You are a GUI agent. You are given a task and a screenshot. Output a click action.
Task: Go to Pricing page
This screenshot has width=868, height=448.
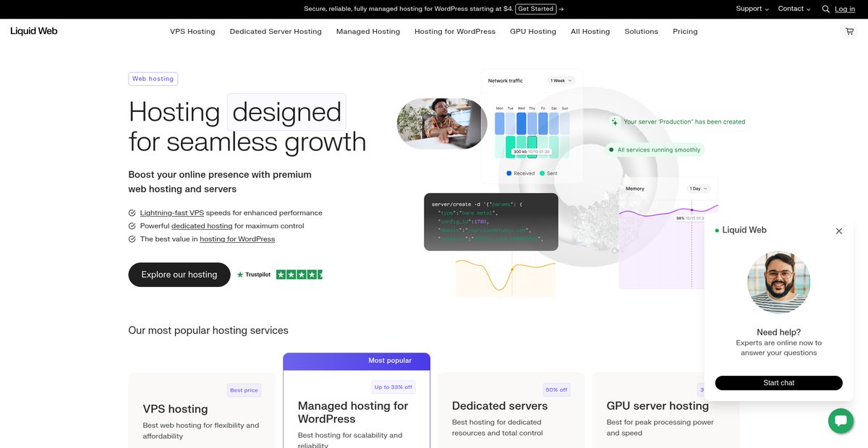[x=685, y=32]
